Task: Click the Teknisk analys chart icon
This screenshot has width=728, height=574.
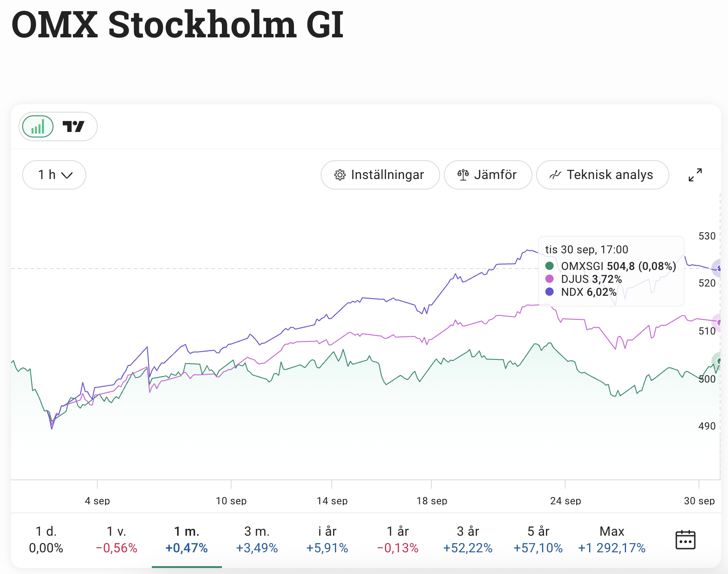Action: point(555,175)
